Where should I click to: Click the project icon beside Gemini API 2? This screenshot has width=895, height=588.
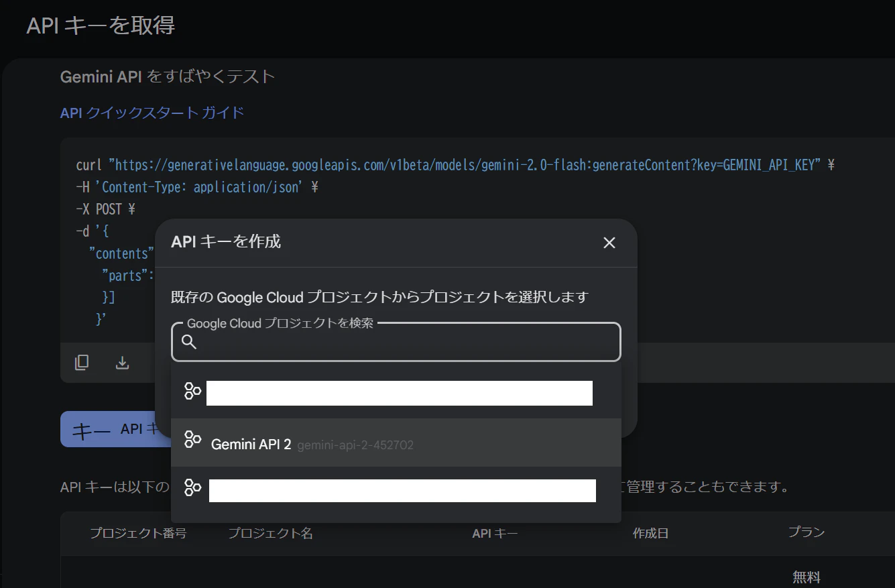tap(193, 440)
